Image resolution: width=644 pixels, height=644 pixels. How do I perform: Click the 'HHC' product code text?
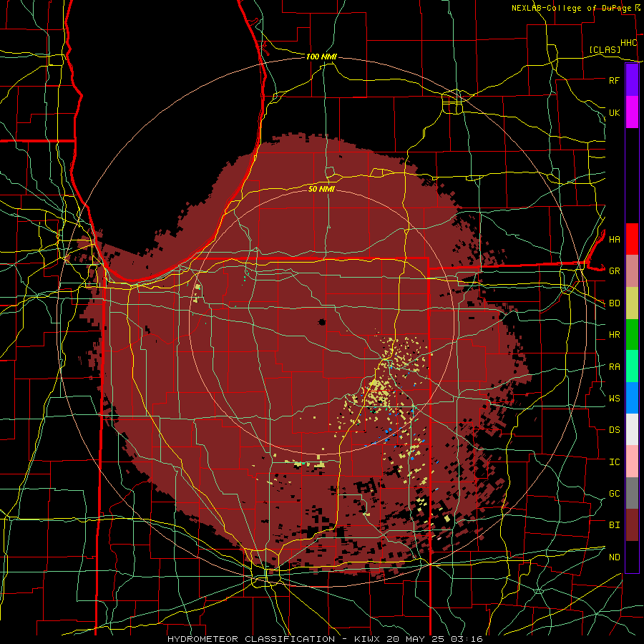pos(628,43)
